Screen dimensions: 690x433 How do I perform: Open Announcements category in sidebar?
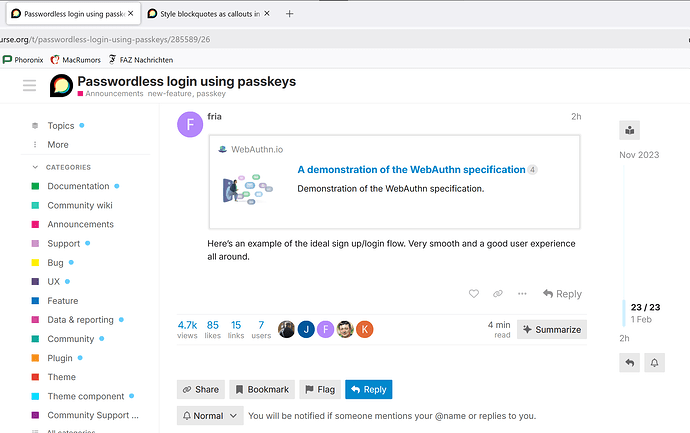(x=81, y=224)
